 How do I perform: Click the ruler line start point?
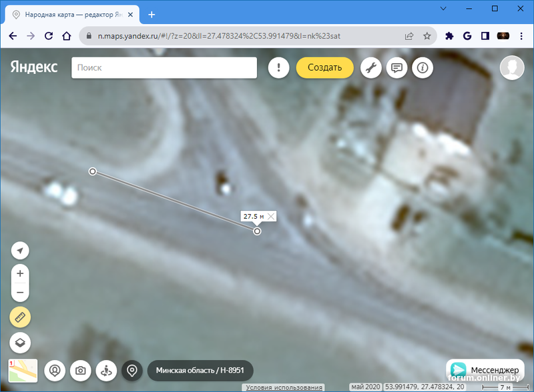pyautogui.click(x=93, y=171)
